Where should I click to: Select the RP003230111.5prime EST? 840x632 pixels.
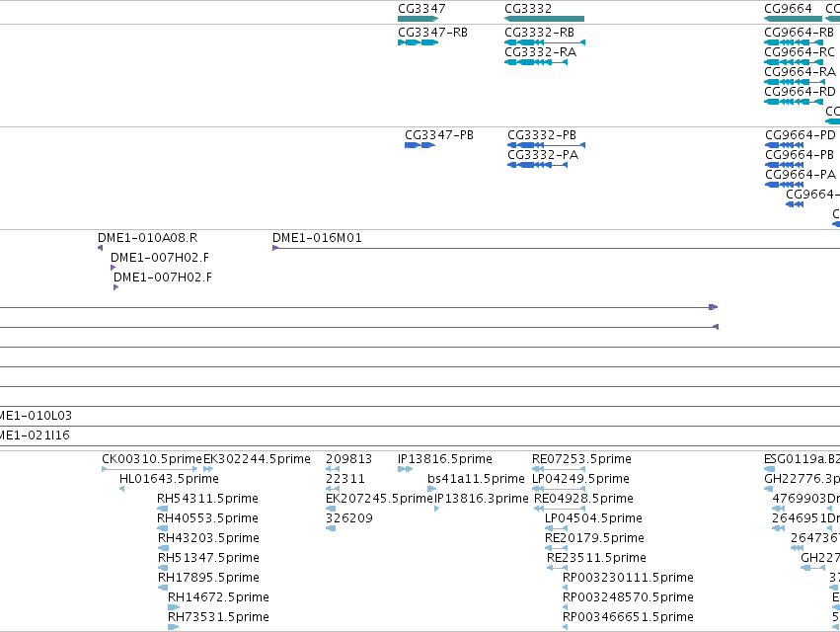566,588
